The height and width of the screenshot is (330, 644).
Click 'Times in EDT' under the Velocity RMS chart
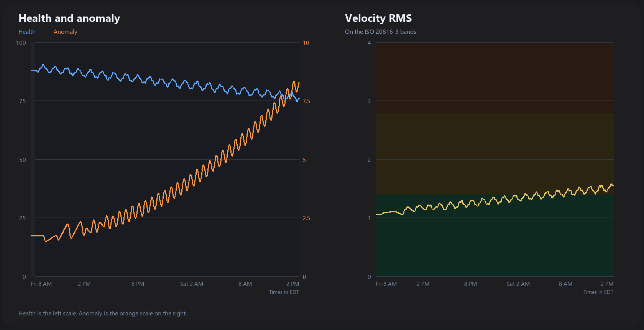pos(598,292)
